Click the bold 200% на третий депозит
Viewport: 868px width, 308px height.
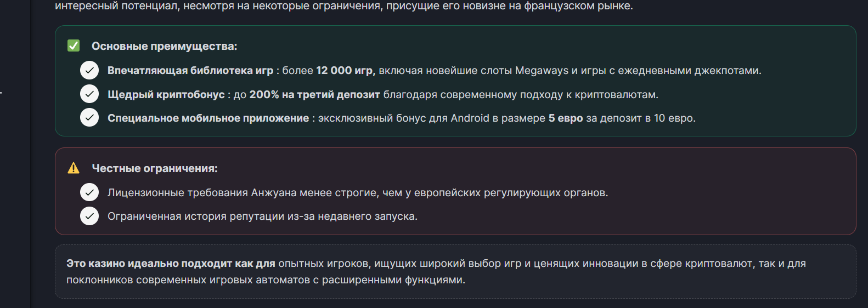[315, 95]
